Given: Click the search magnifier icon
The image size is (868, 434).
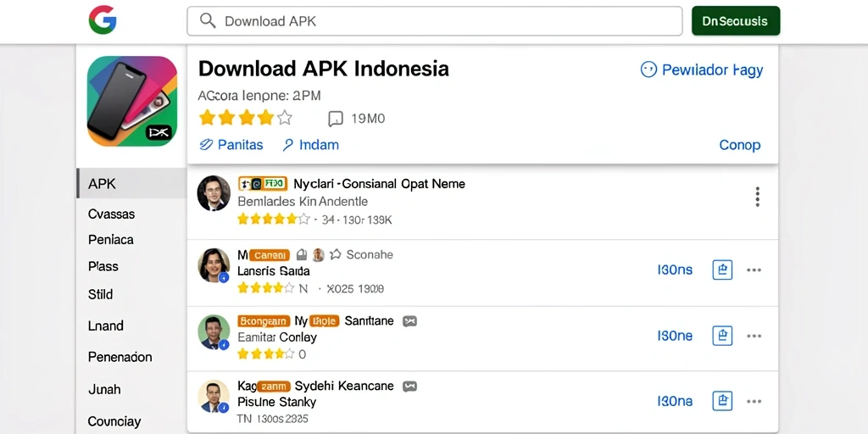Looking at the screenshot, I should 208,21.
